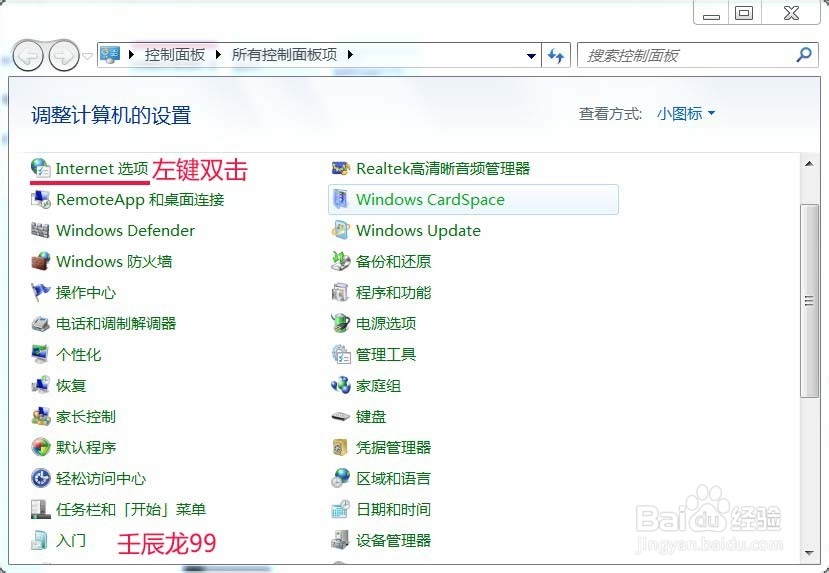The width and height of the screenshot is (829, 573).
Task: Open the 程序和功能 icon
Action: (x=340, y=292)
